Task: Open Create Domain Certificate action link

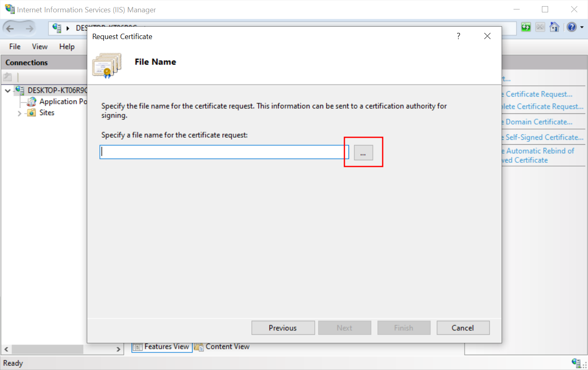Action: pyautogui.click(x=537, y=122)
